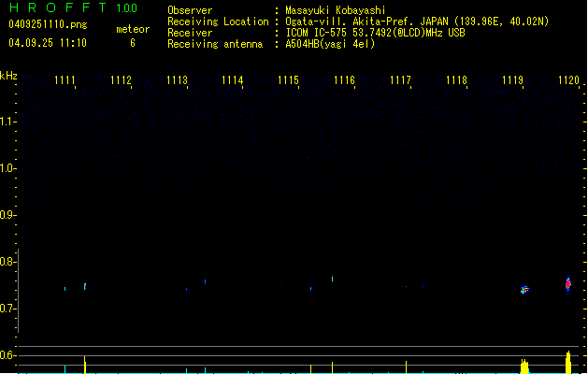Click time axis label 1111
Viewport: 588px width, 374px height.
[x=65, y=80]
